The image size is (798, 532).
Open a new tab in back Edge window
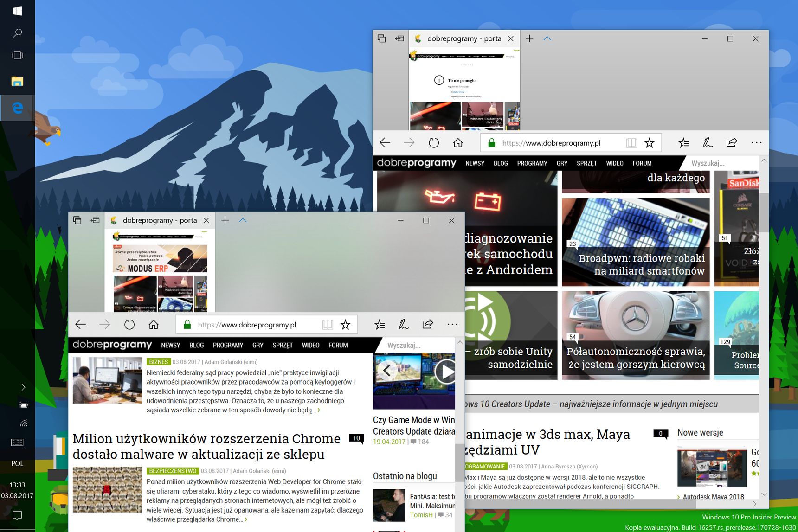[529, 38]
